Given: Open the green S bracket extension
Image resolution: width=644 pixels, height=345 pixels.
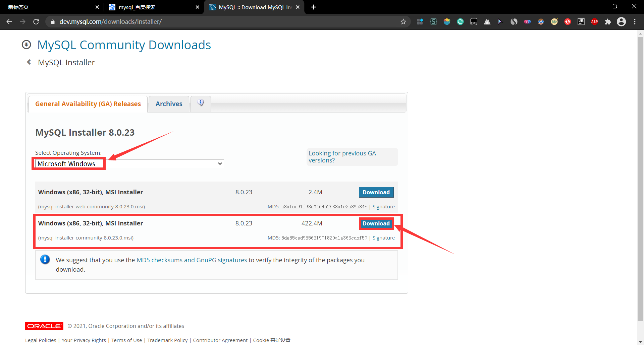Looking at the screenshot, I should click(433, 22).
